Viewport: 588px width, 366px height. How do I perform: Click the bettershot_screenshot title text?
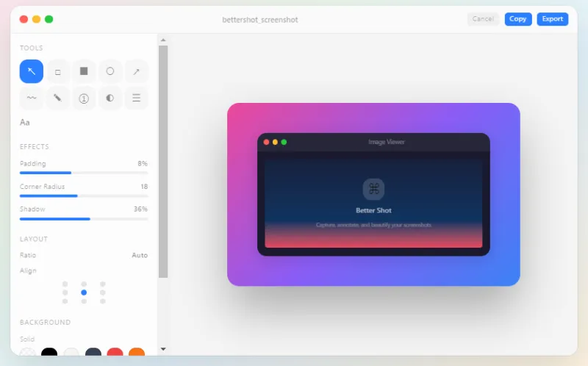coord(260,20)
